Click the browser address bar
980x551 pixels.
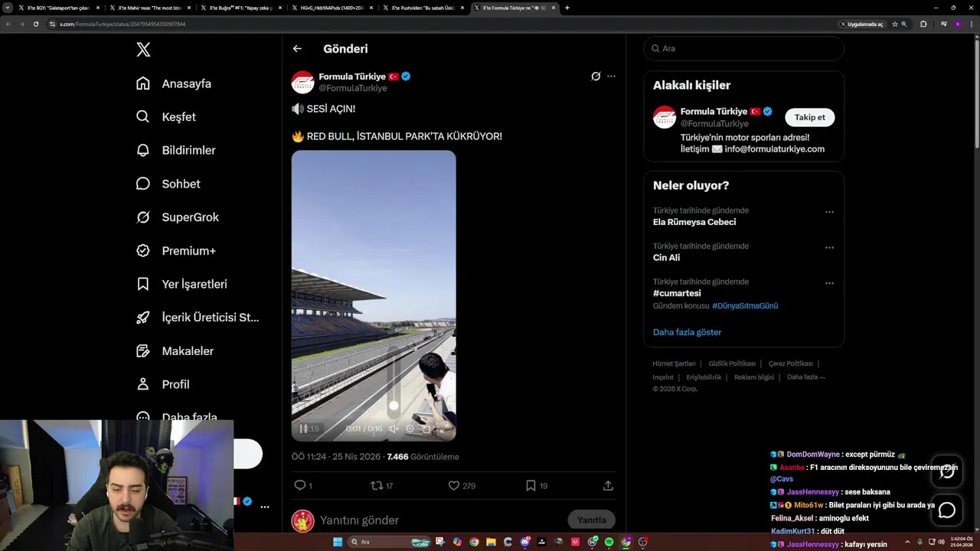click(444, 24)
